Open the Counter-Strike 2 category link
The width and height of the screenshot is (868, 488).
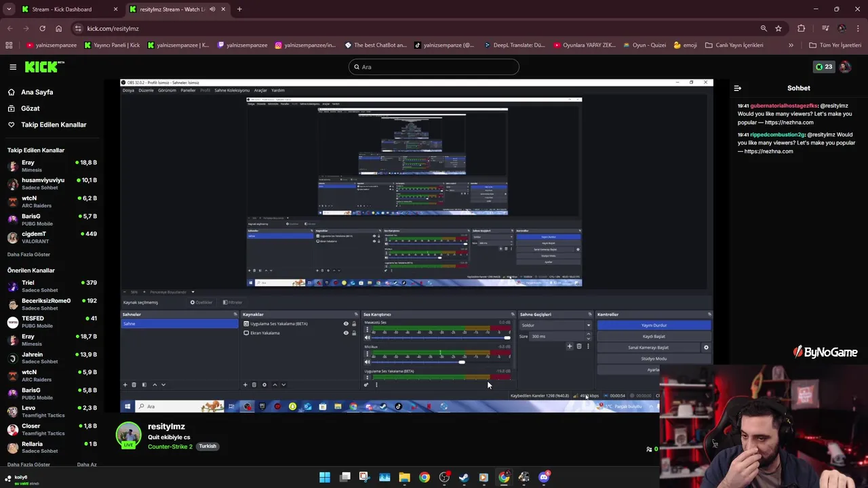click(x=170, y=447)
